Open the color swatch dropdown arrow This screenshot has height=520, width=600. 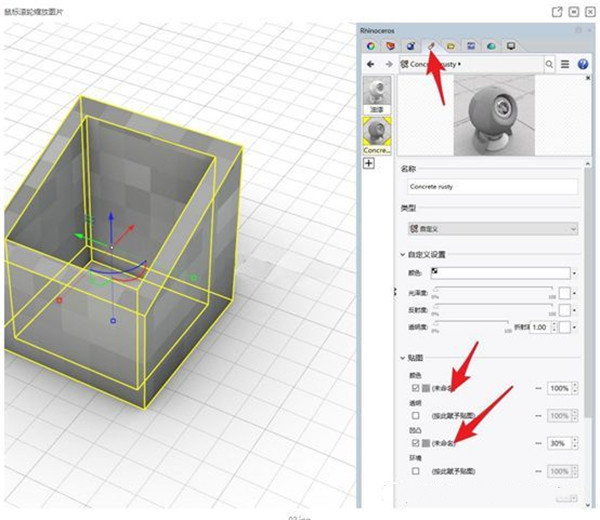pyautogui.click(x=574, y=273)
